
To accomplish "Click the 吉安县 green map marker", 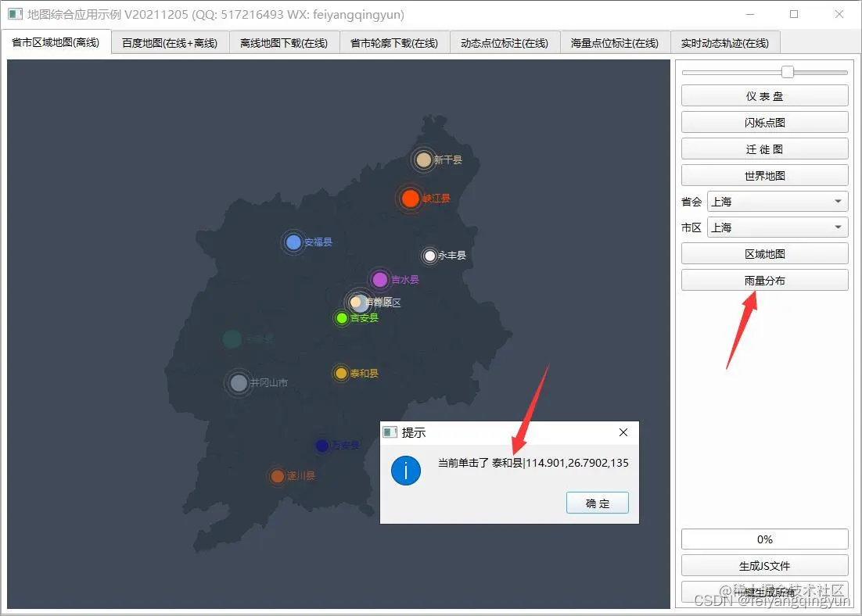I will [342, 318].
